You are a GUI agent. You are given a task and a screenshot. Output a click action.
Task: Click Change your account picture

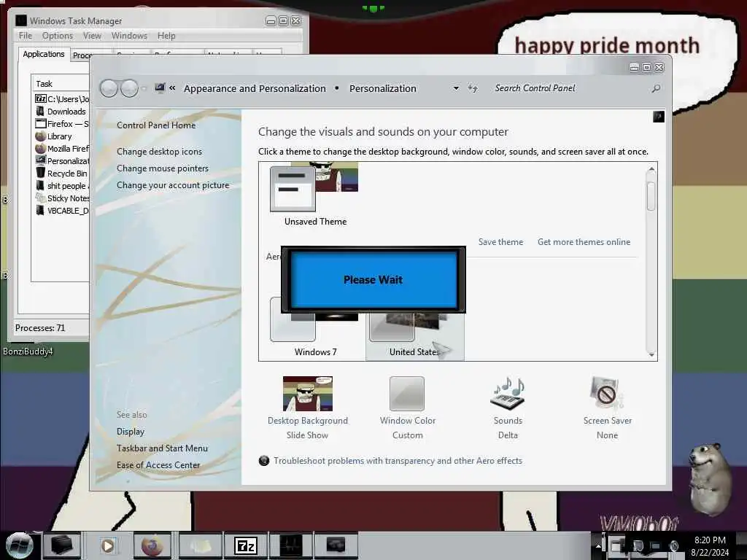(x=173, y=185)
